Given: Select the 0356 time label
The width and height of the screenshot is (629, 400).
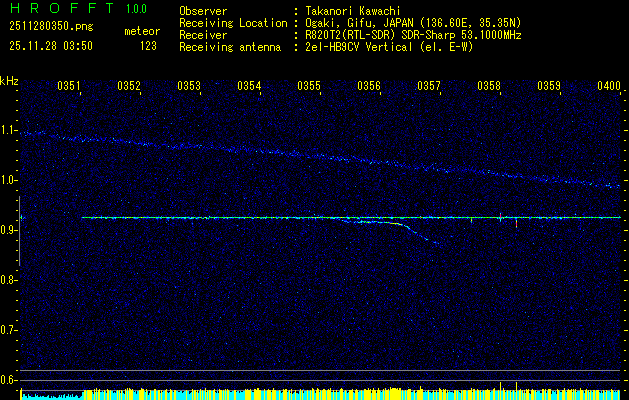Looking at the screenshot, I should 369,87.
